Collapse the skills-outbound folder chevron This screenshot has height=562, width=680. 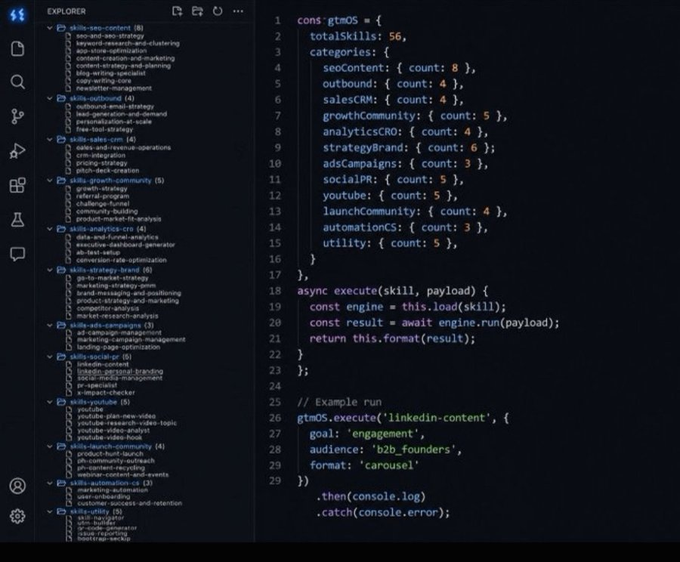(x=50, y=98)
